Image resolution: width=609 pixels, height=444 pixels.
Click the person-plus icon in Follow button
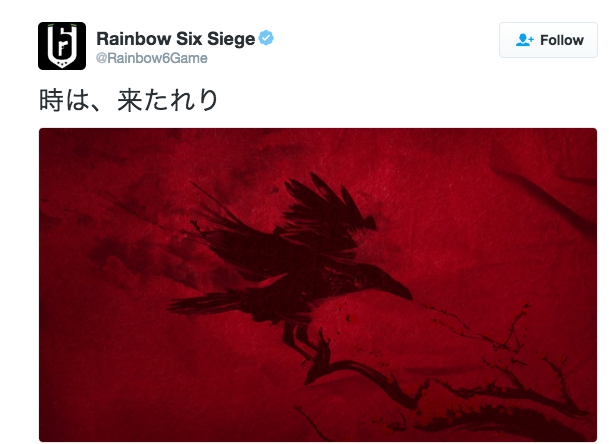point(525,40)
